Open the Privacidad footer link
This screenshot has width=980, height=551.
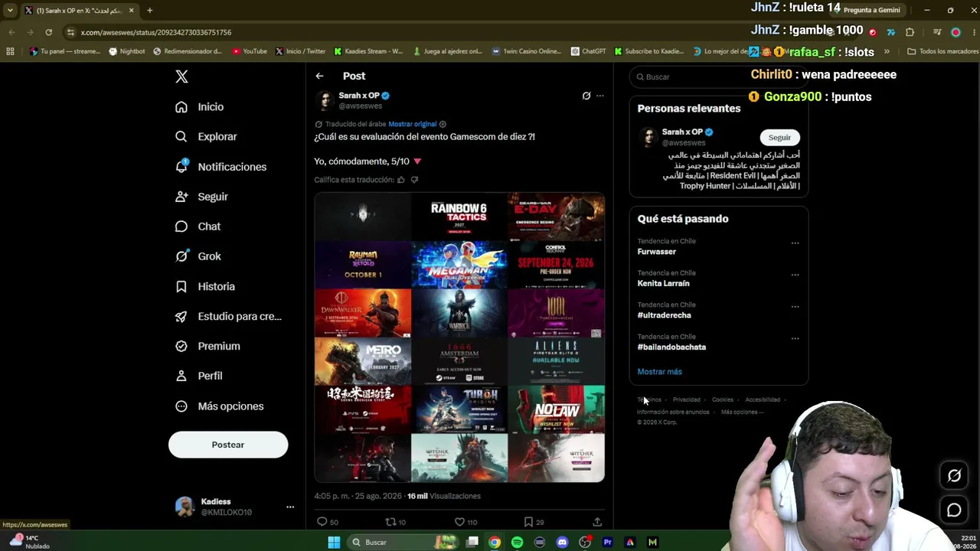pyautogui.click(x=686, y=399)
